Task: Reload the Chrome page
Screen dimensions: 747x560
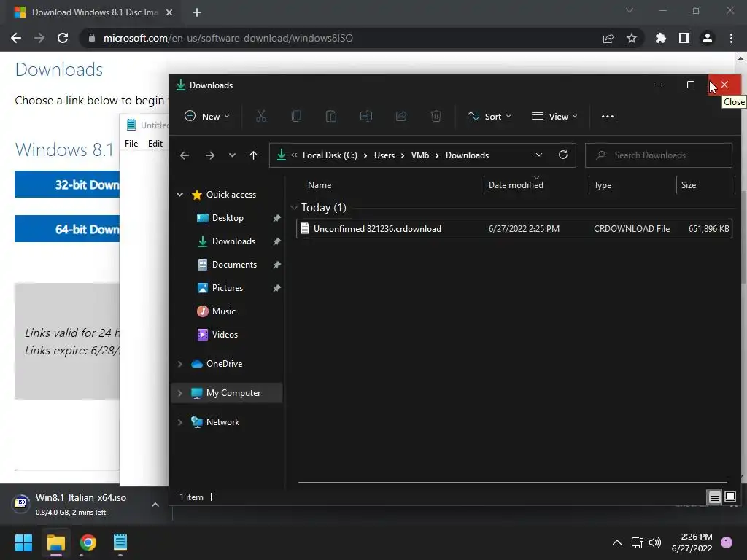Action: pyautogui.click(x=63, y=38)
